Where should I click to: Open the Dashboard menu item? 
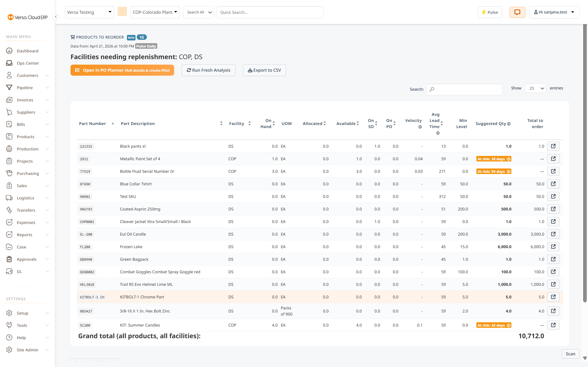pyautogui.click(x=28, y=51)
